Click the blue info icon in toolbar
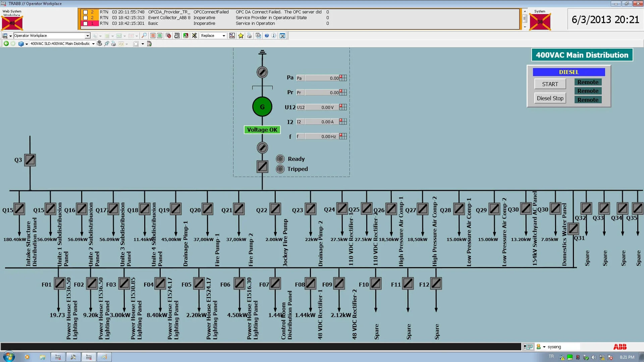This screenshot has width=644, height=362. click(274, 36)
